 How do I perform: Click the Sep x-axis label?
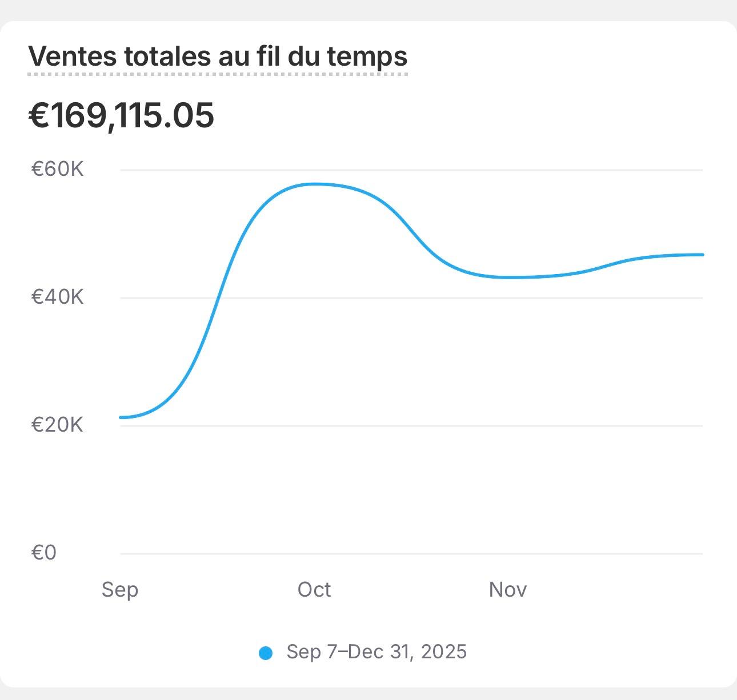point(120,589)
